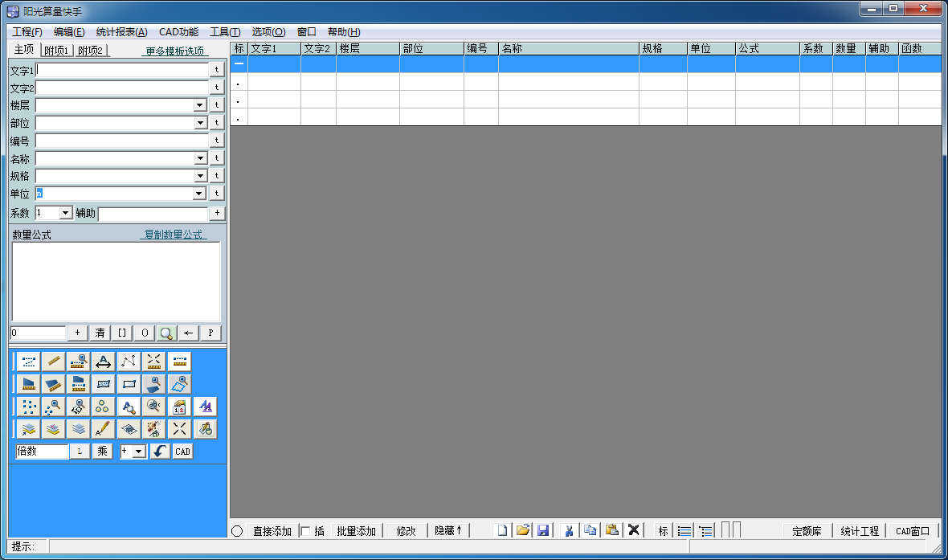Click the blue curved undo arrow button

160,452
